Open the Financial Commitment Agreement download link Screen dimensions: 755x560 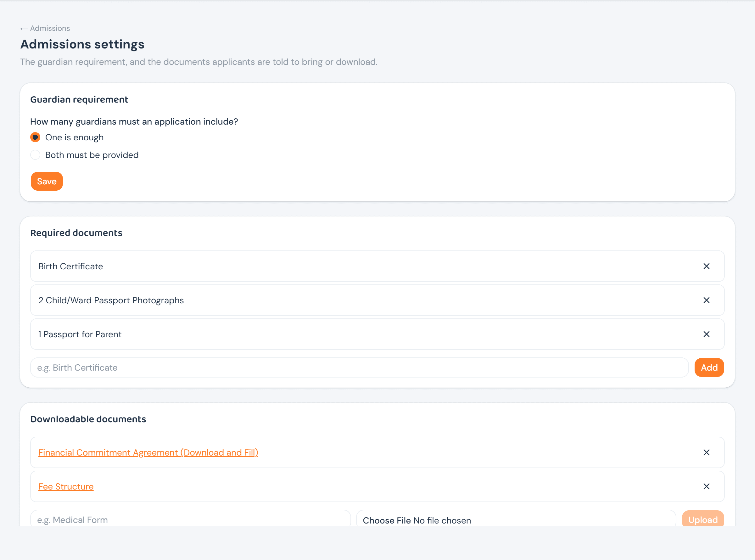coord(148,452)
